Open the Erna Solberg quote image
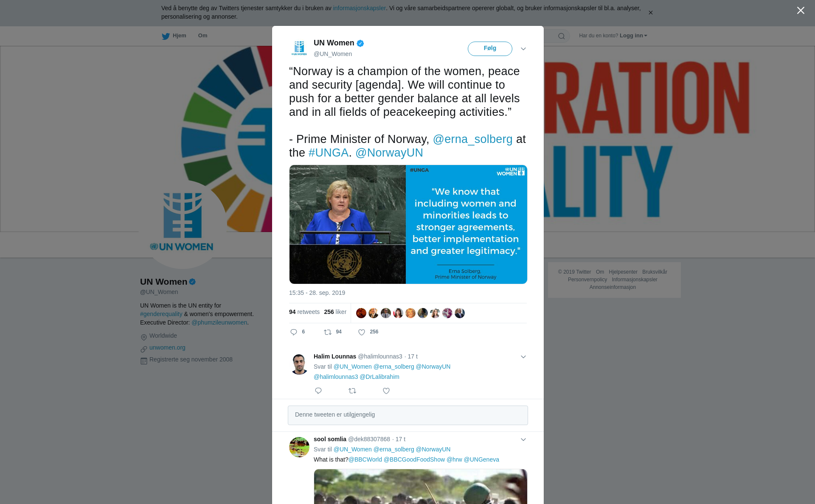The width and height of the screenshot is (815, 504). click(408, 224)
